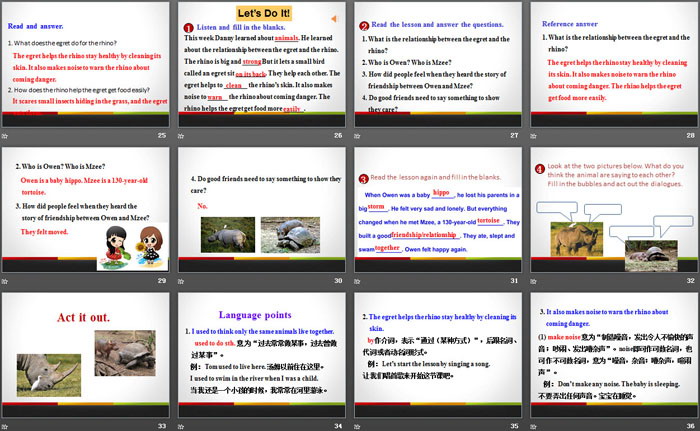Click the red number 4 circle on slide 32
Screen dimensions: 700x431
(540, 169)
